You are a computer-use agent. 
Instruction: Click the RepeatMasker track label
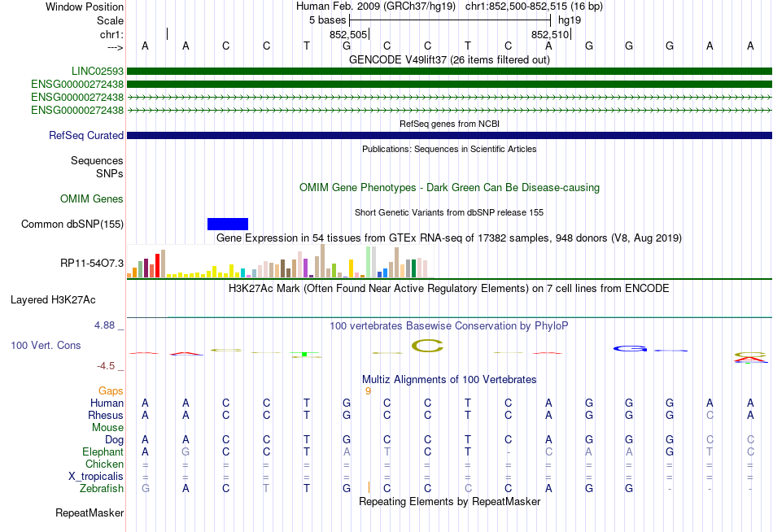coord(90,513)
